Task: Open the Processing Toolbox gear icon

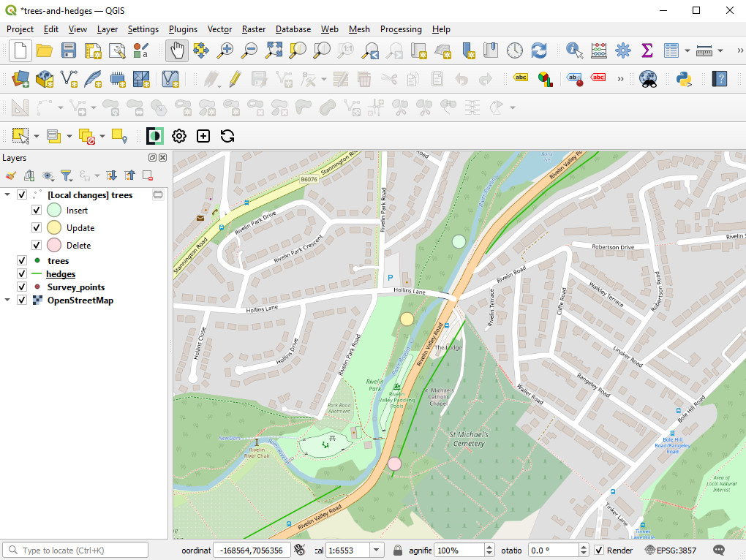Action: pyautogui.click(x=623, y=50)
